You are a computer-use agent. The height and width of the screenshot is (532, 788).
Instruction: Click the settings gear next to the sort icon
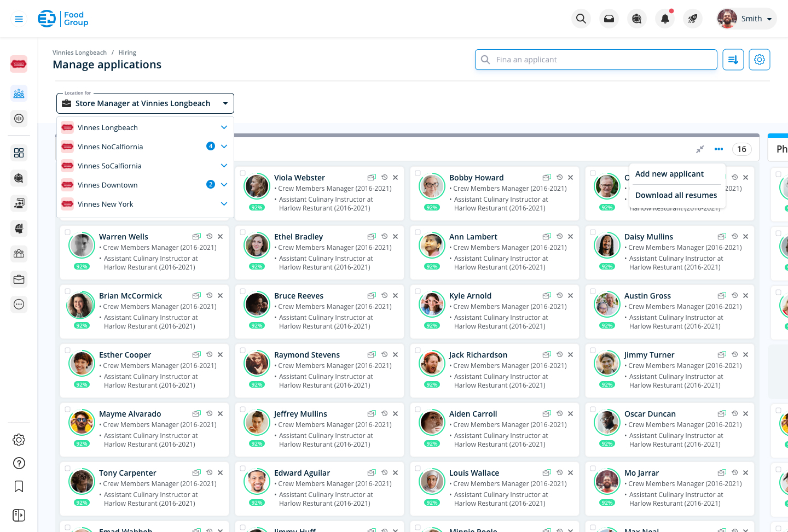coord(760,60)
